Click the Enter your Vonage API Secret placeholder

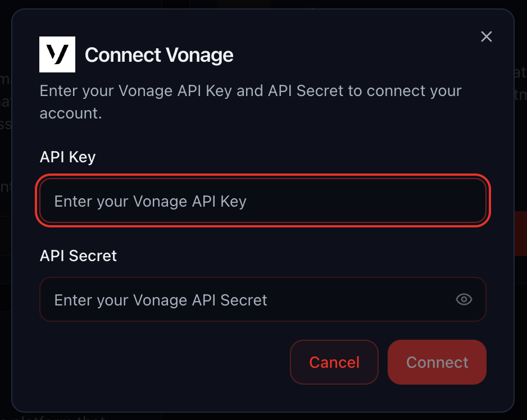pos(160,299)
